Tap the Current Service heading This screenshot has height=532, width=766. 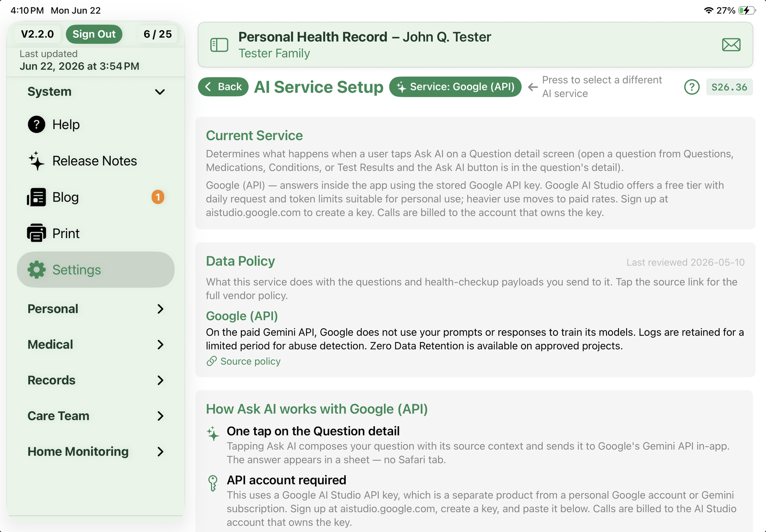(x=254, y=135)
